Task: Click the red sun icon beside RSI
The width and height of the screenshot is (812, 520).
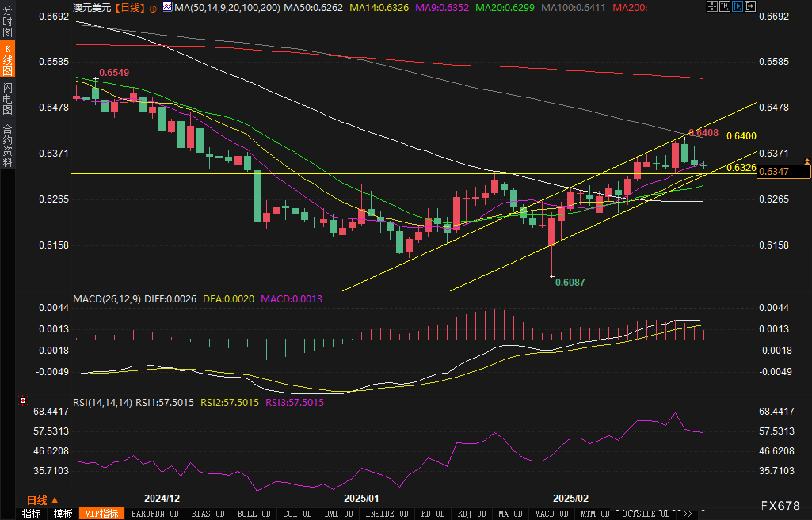Action: (23, 401)
